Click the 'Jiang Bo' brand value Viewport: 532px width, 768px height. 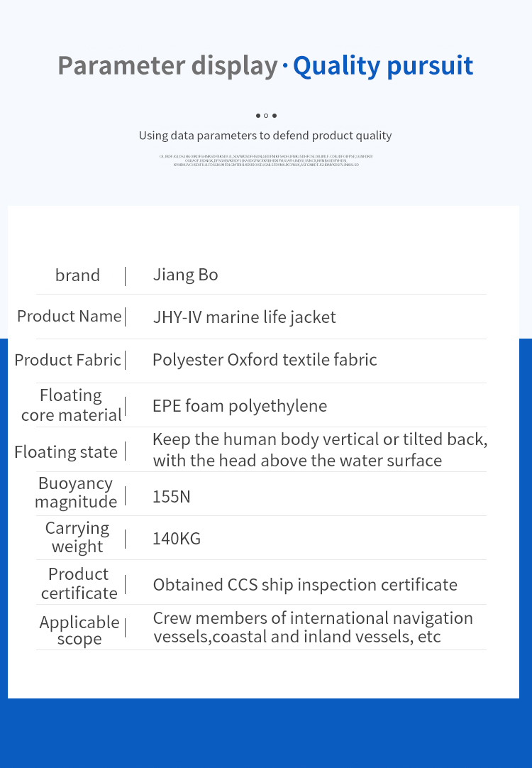pyautogui.click(x=185, y=275)
